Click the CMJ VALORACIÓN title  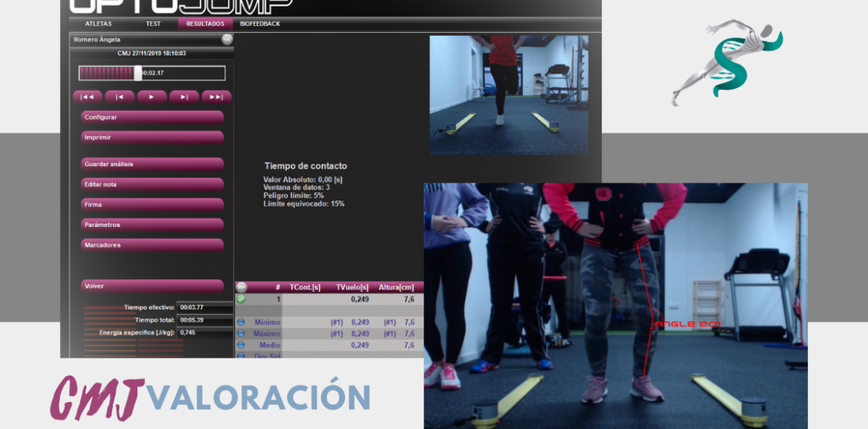tap(210, 397)
